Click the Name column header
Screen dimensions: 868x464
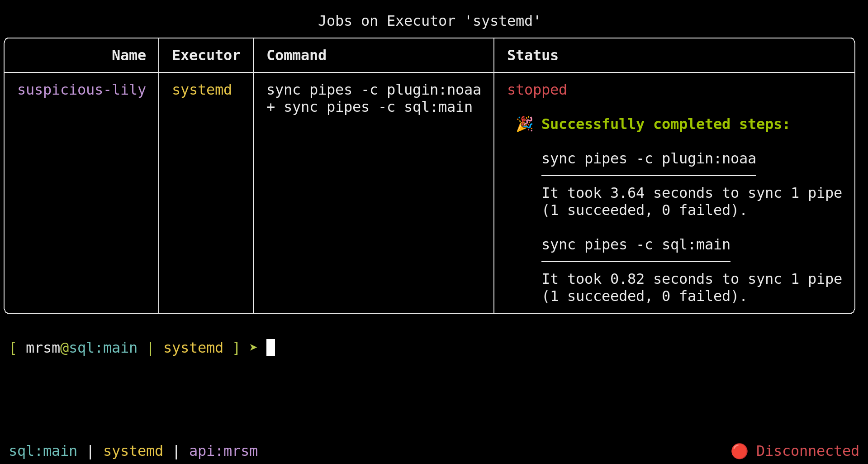click(x=129, y=55)
